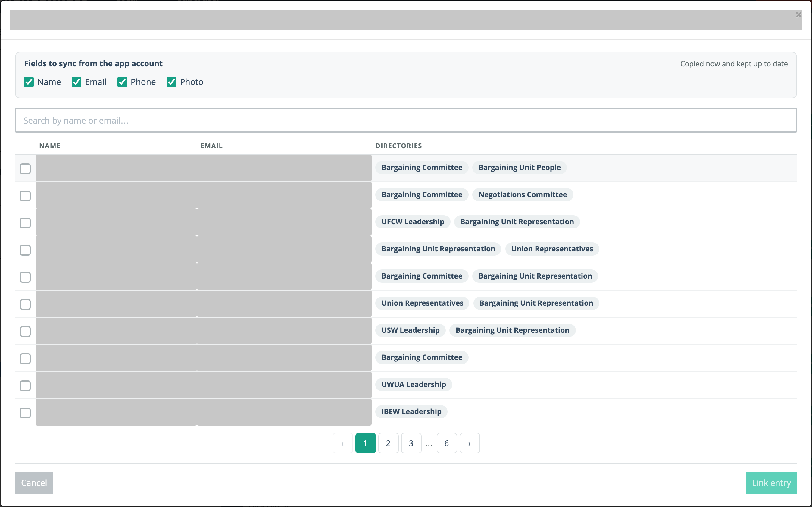Select the IBEW Leadership row checkbox

click(x=26, y=413)
